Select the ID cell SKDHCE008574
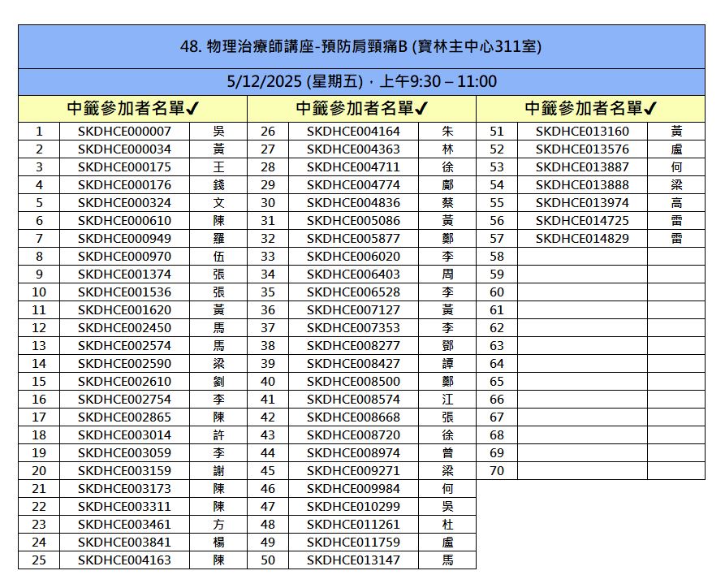The height and width of the screenshot is (588, 725). pyautogui.click(x=353, y=400)
